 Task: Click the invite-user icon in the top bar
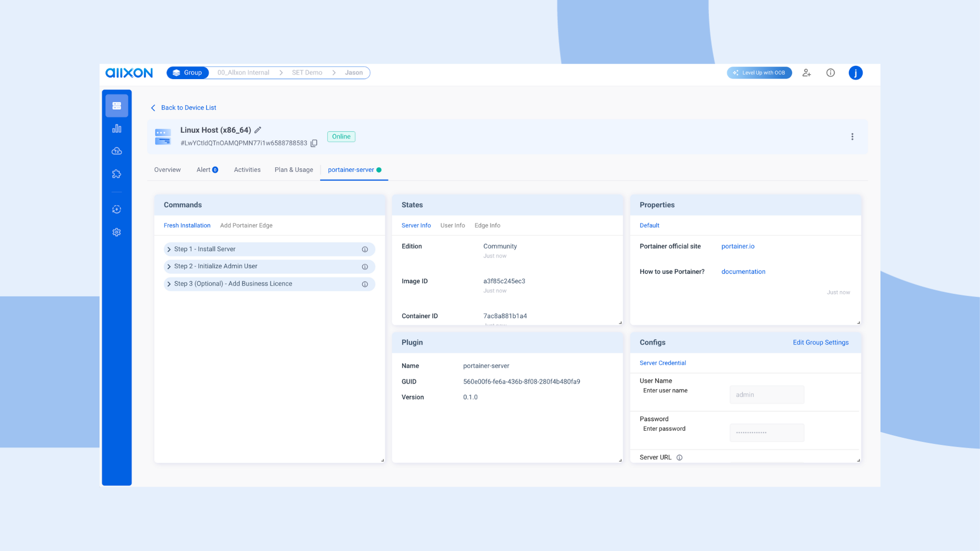pyautogui.click(x=806, y=72)
